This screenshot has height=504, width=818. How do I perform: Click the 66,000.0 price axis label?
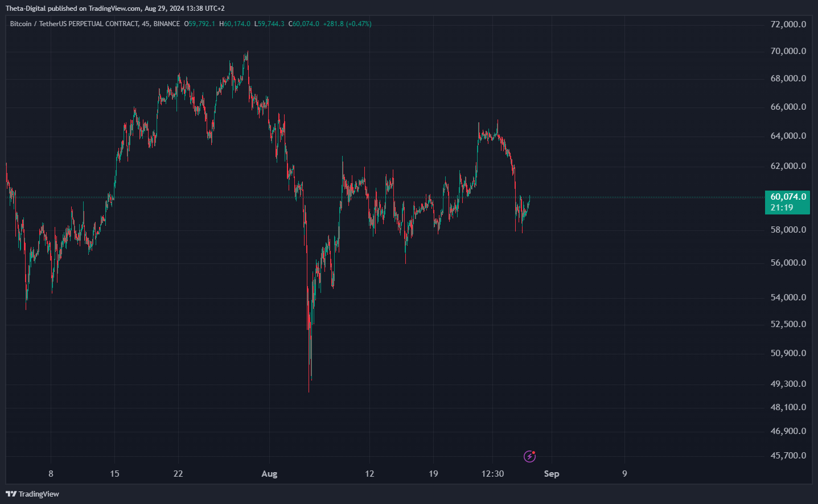[788, 107]
